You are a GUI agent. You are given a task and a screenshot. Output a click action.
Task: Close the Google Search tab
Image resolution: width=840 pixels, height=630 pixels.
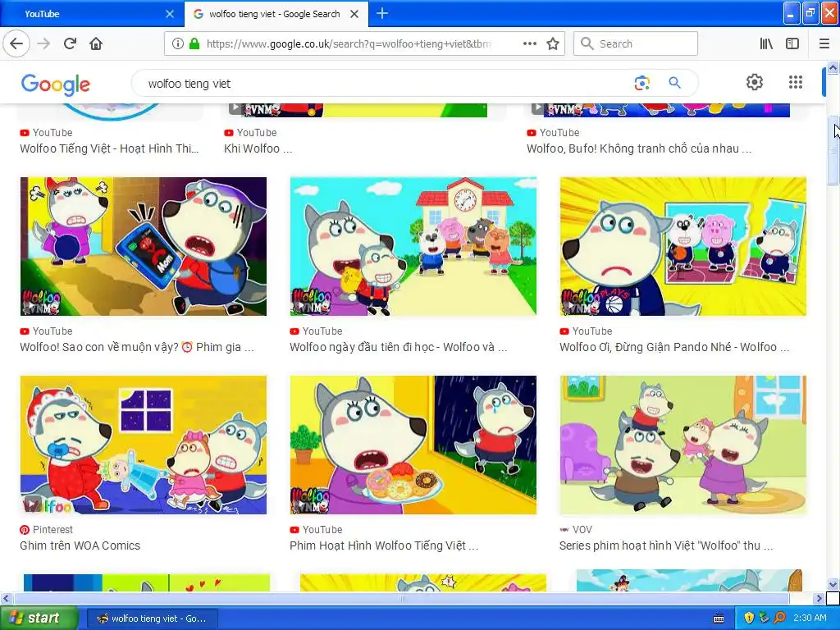(354, 14)
